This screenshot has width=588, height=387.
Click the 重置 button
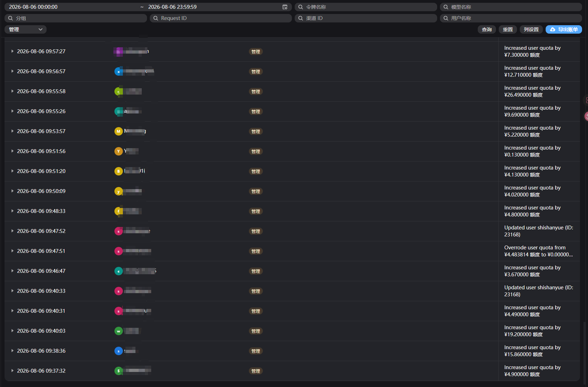[x=508, y=29]
